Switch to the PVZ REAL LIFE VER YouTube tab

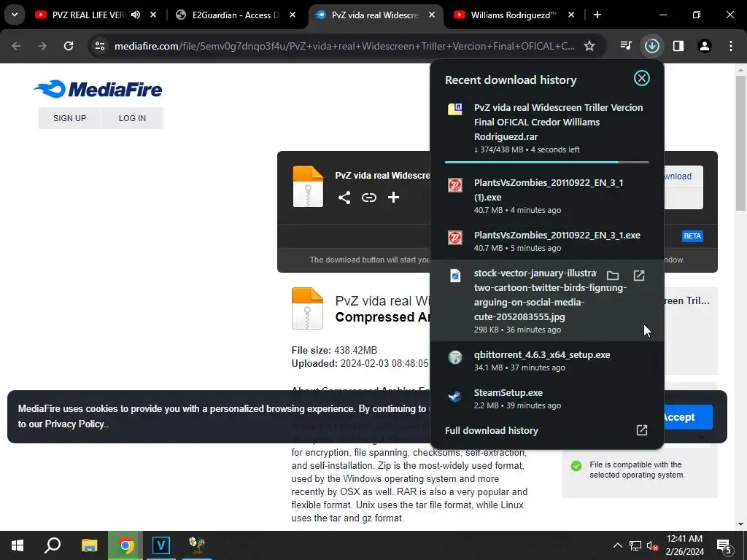coord(88,15)
